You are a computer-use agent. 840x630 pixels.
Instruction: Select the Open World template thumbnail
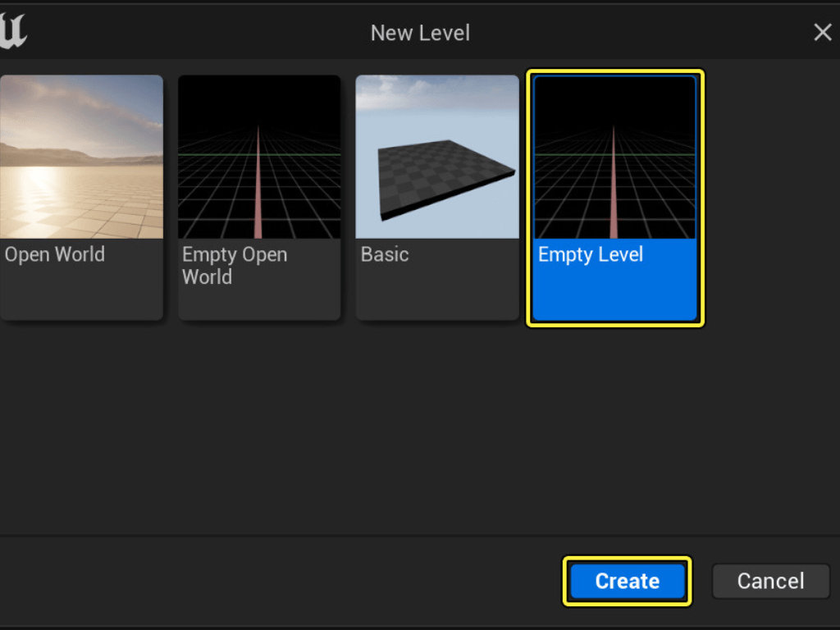pyautogui.click(x=81, y=157)
